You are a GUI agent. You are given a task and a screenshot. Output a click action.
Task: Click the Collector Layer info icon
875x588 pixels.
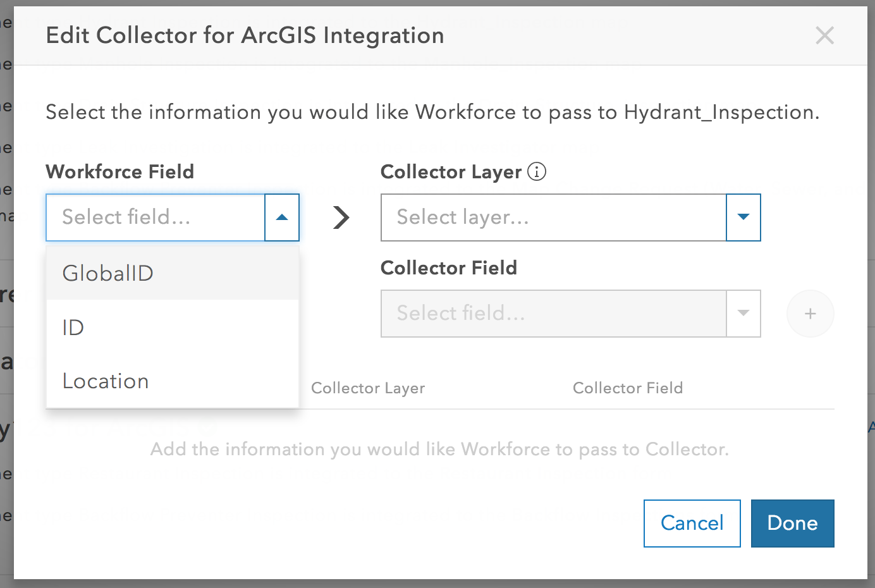[537, 171]
